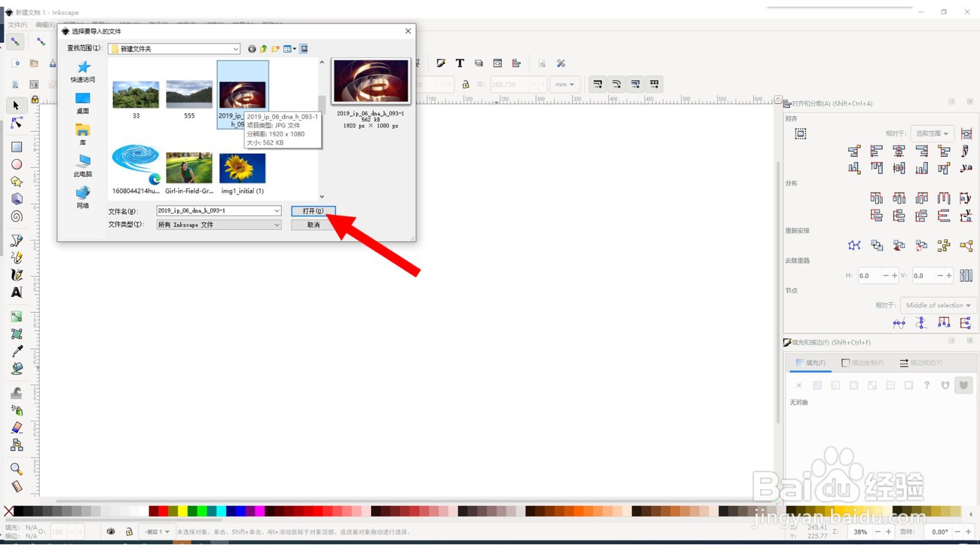Click Remove overlaps icon in Align panel
Viewport: 980px width, 551px height.
[966, 275]
